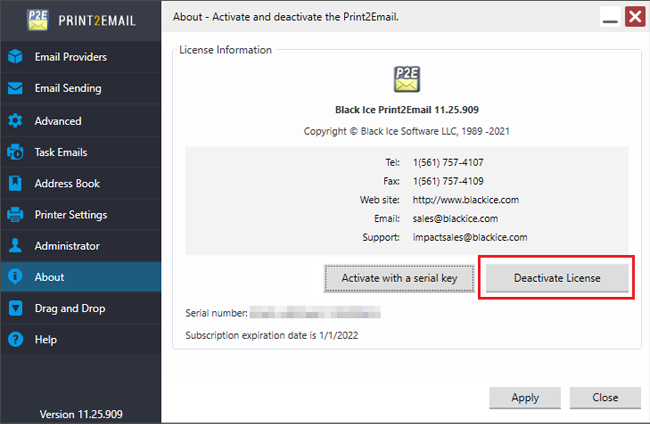
Task: Click Activate with a serial key
Action: (399, 278)
